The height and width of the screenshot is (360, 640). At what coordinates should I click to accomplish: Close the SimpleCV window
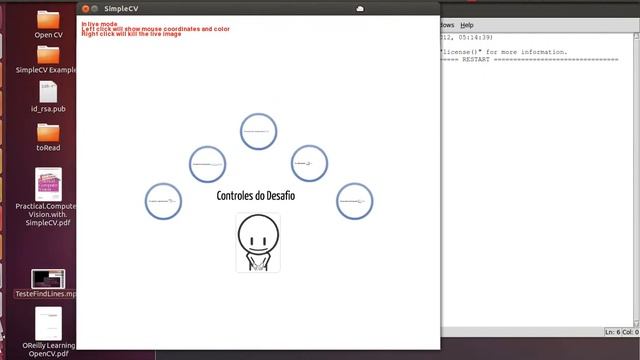pos(85,9)
